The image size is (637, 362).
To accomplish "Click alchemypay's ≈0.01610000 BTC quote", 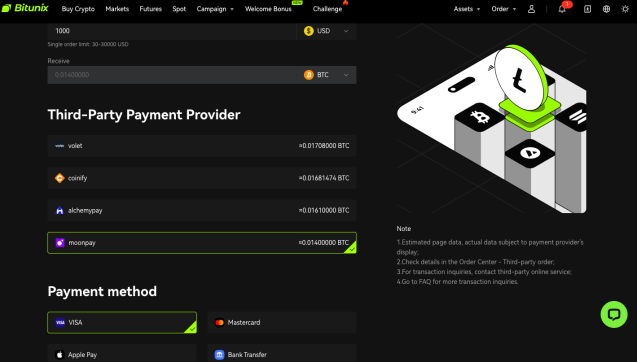I will tap(324, 210).
